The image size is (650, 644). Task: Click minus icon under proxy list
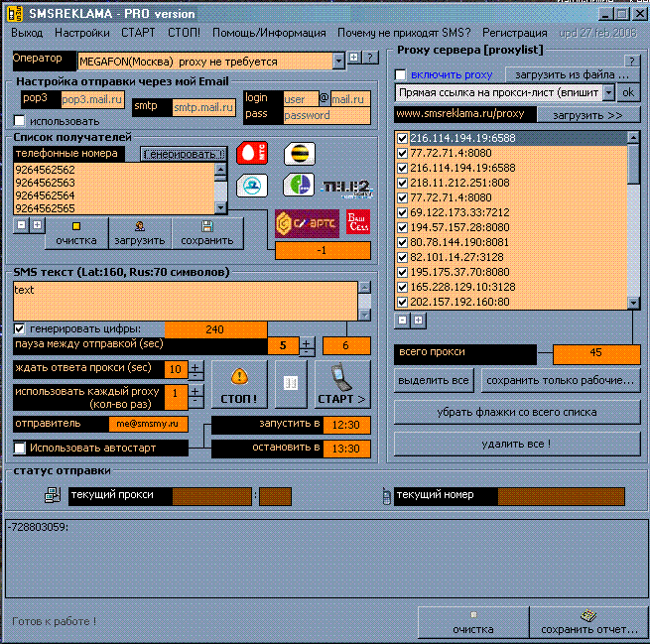[402, 321]
